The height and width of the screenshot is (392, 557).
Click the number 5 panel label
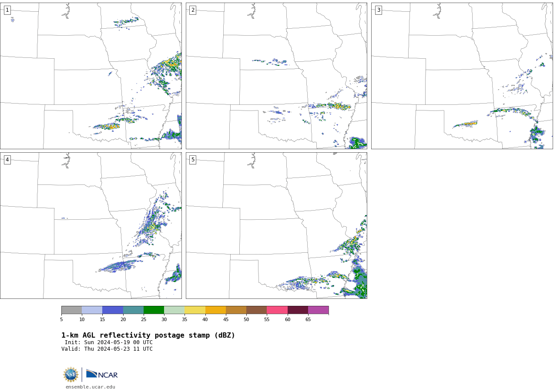pyautogui.click(x=193, y=160)
